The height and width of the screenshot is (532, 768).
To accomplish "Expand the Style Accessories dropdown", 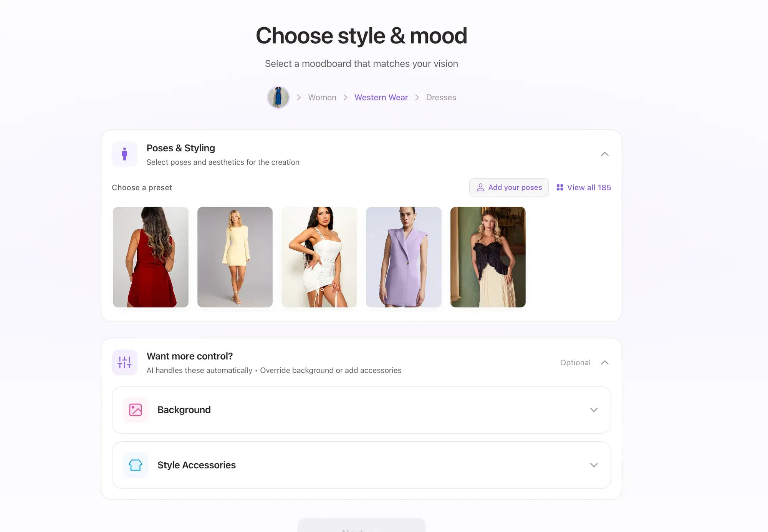I will 594,465.
